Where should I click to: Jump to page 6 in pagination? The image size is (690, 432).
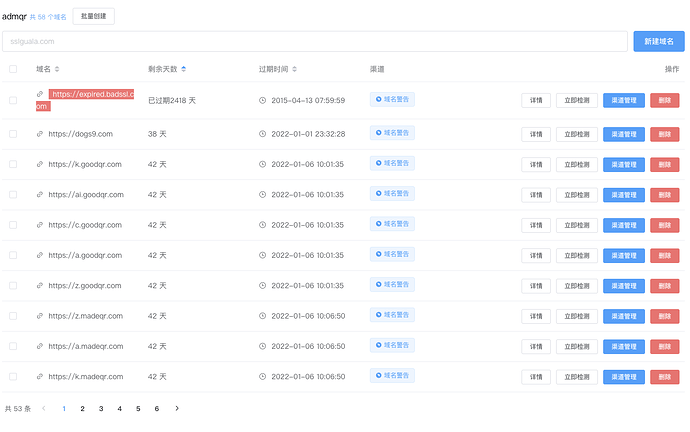[156, 408]
